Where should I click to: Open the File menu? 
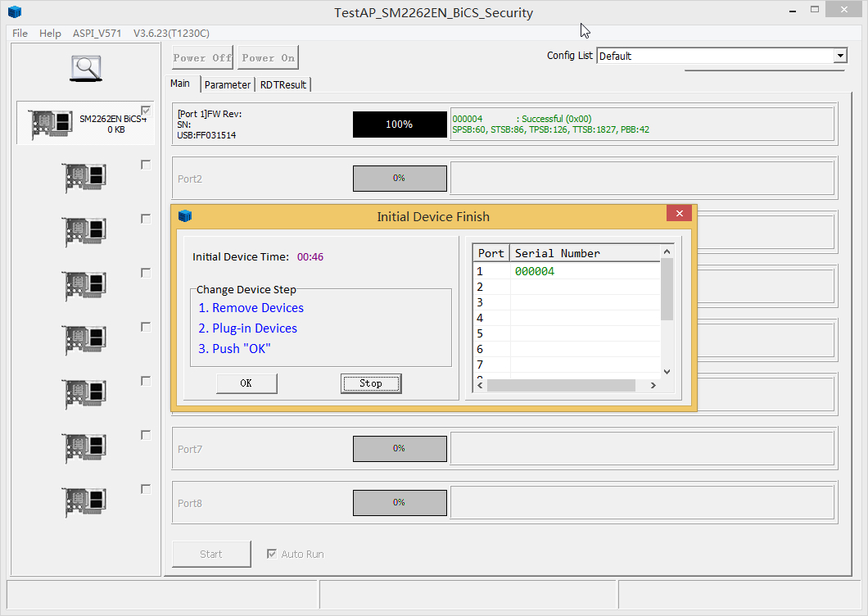click(20, 34)
